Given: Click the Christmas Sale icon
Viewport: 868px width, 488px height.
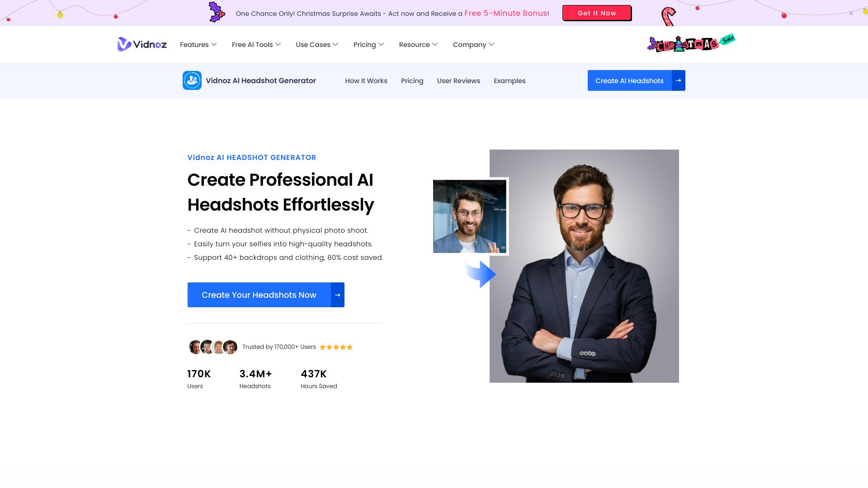Looking at the screenshot, I should [690, 43].
